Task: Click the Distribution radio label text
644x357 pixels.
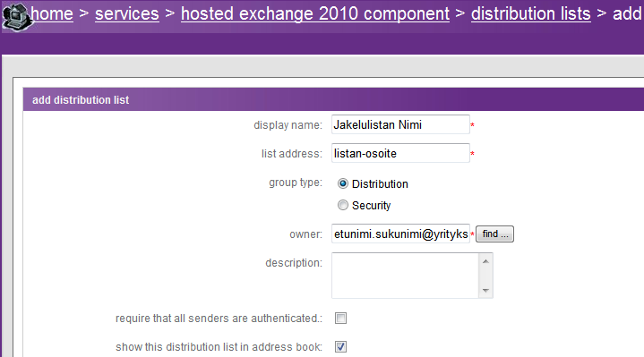Action: [380, 183]
